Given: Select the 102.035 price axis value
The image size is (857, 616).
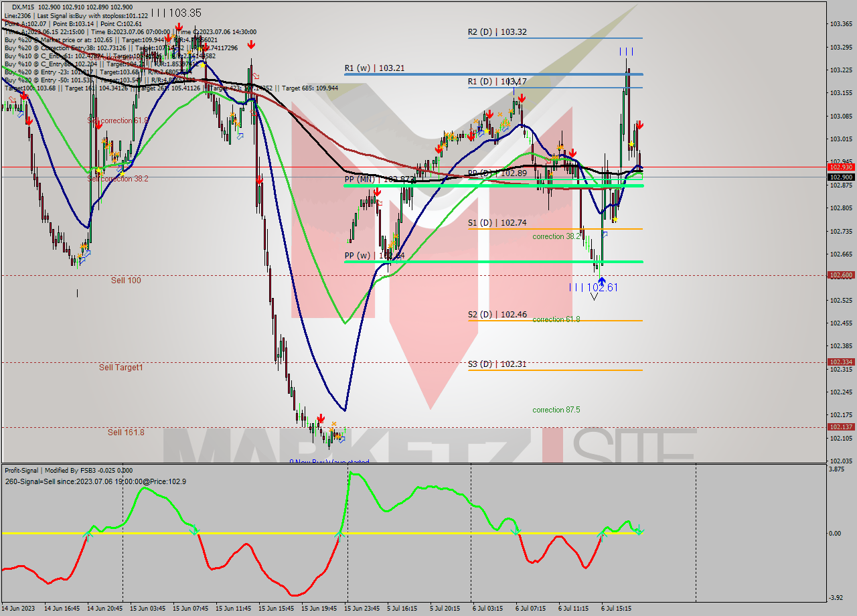Looking at the screenshot, I should 841,461.
